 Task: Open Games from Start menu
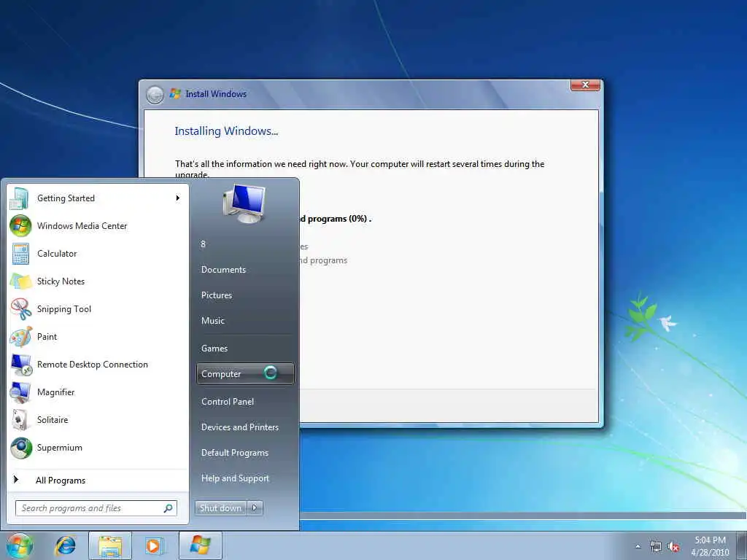coord(245,349)
